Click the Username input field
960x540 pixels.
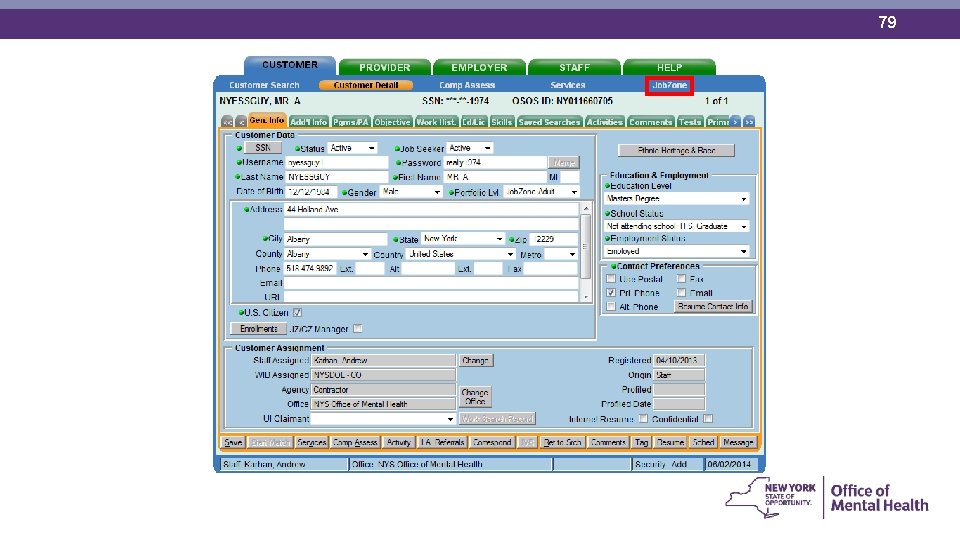(x=337, y=163)
